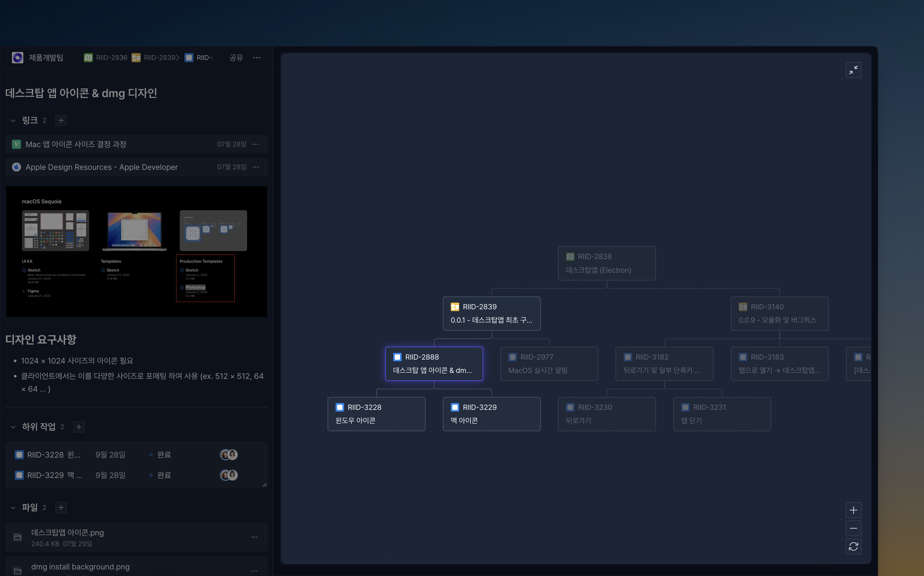Change status 완료 of RIID-3228
The height and width of the screenshot is (576, 924).
(x=161, y=454)
